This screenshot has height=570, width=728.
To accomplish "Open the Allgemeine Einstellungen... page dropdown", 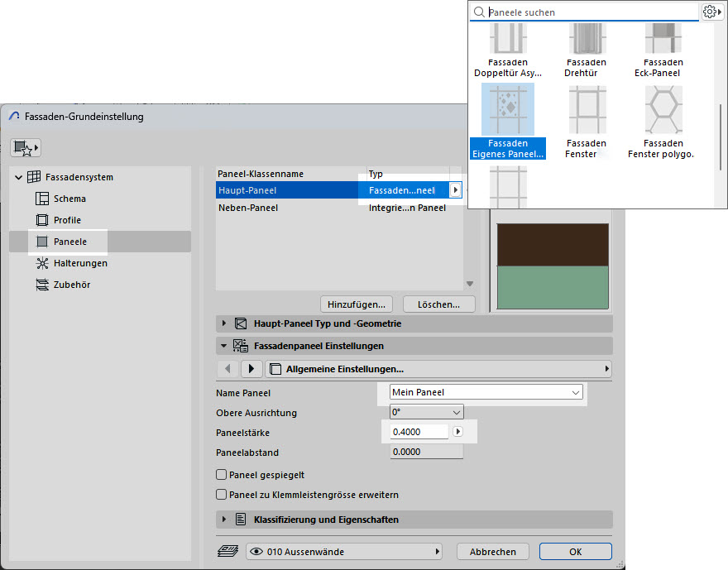I will point(438,369).
